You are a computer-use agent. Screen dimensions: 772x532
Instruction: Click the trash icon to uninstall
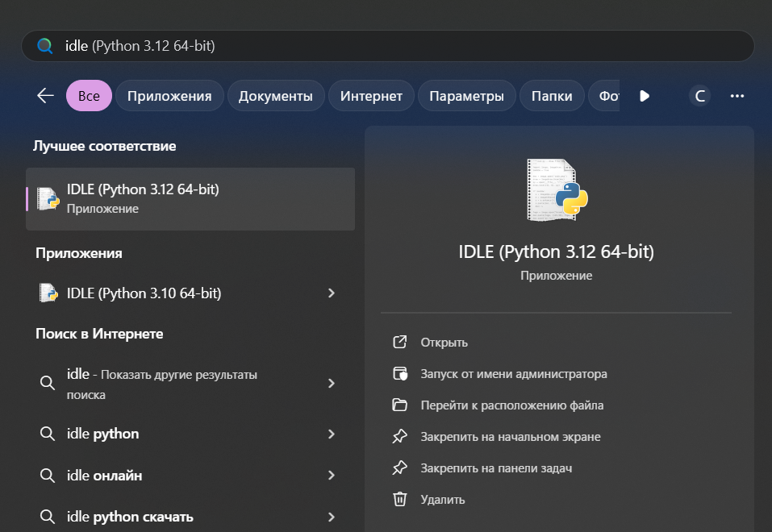coord(399,500)
